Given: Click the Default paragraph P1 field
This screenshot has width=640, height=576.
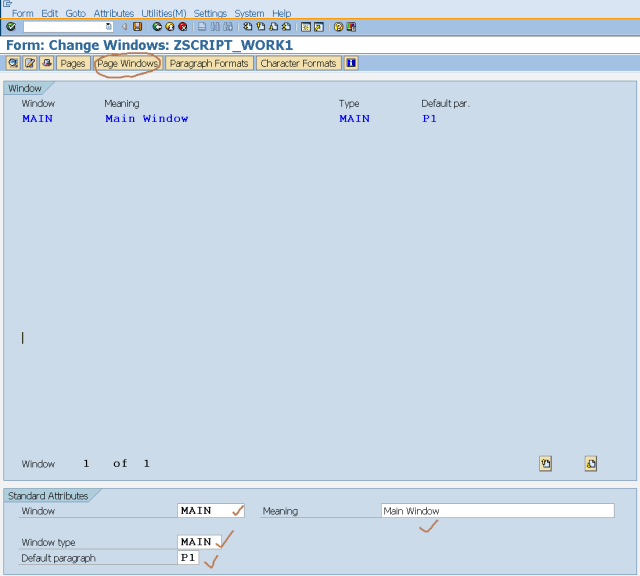Looking at the screenshot, I should click(189, 558).
